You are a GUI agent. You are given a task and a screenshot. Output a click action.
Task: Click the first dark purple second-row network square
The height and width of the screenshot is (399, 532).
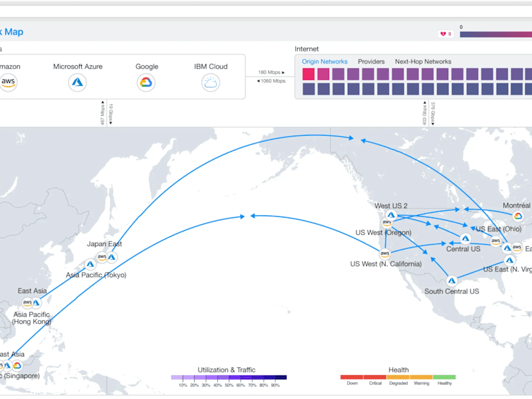tap(309, 89)
